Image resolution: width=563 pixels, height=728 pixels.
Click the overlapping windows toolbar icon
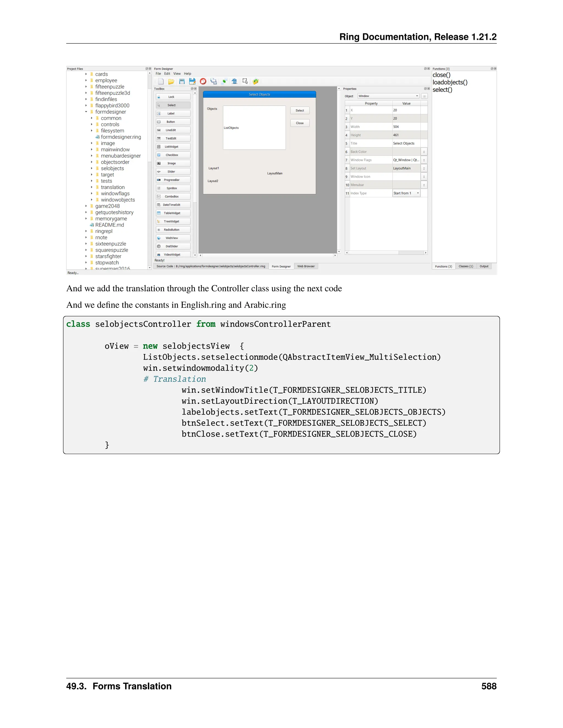point(213,81)
